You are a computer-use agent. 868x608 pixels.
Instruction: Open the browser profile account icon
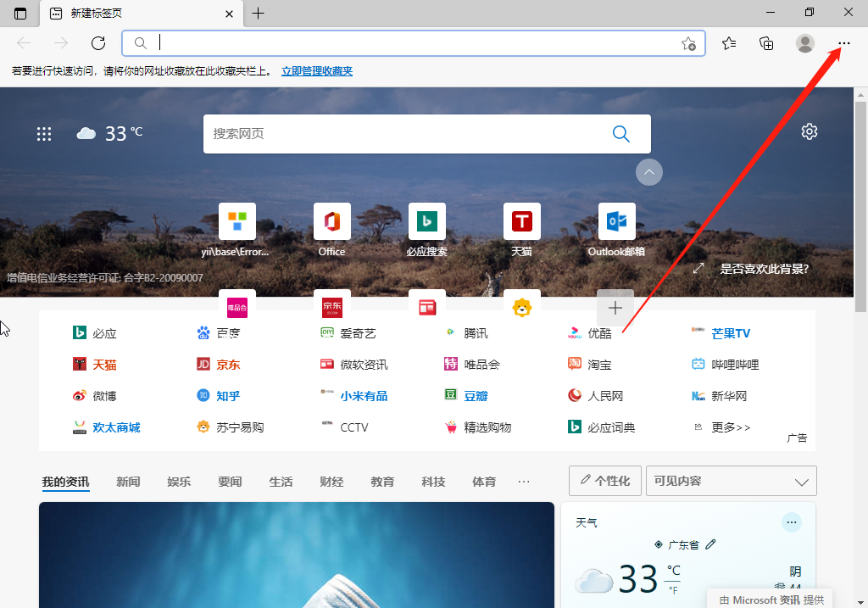pos(804,43)
